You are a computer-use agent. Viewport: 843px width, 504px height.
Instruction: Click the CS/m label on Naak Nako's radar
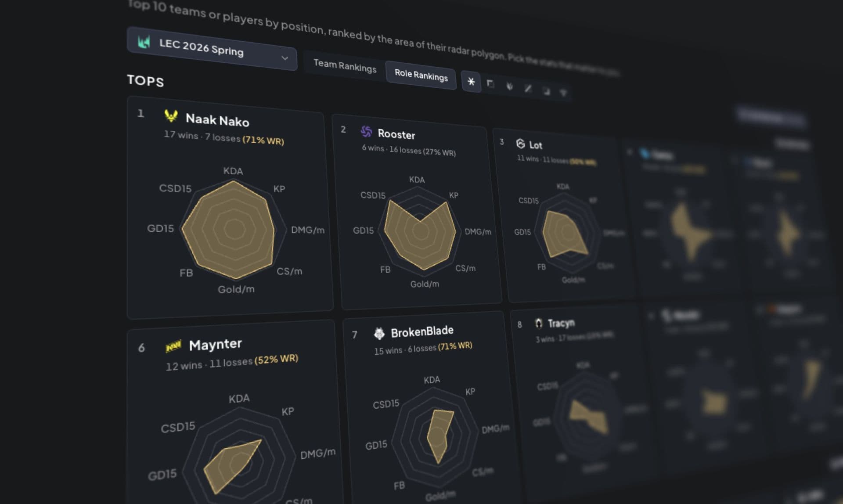pos(289,271)
